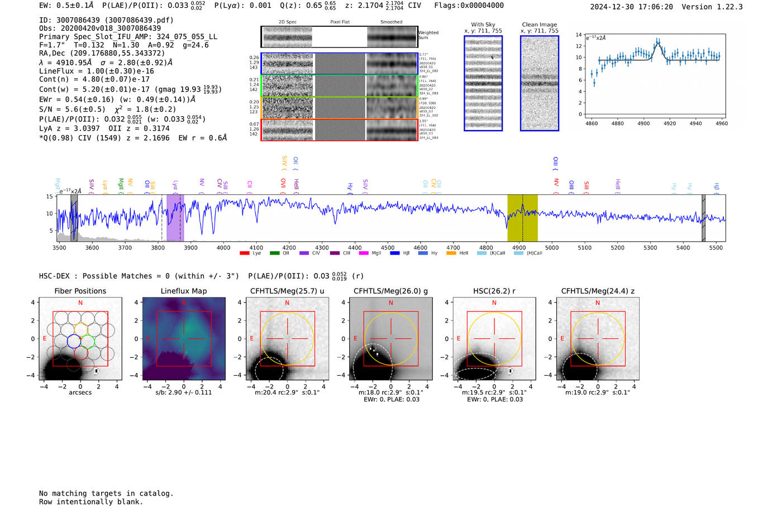This screenshot has width=782, height=532.
Task: Click the Version 1.22.3 label
Action: pyautogui.click(x=712, y=7)
